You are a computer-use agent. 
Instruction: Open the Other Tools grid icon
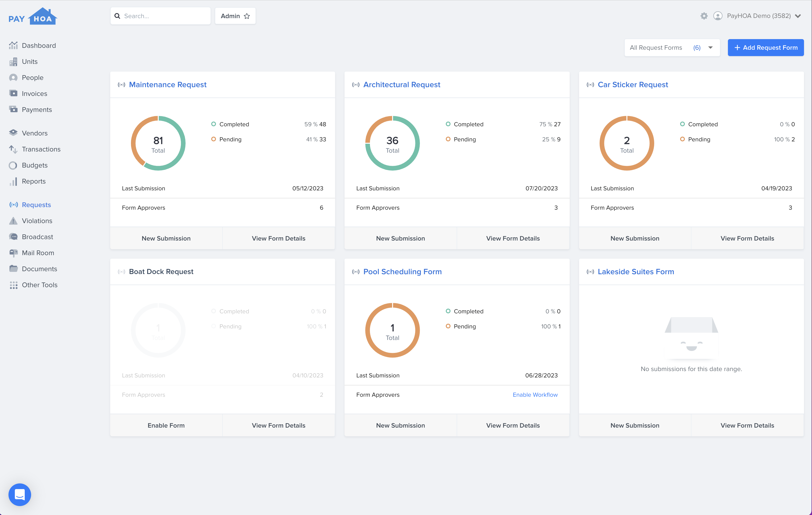click(x=13, y=285)
